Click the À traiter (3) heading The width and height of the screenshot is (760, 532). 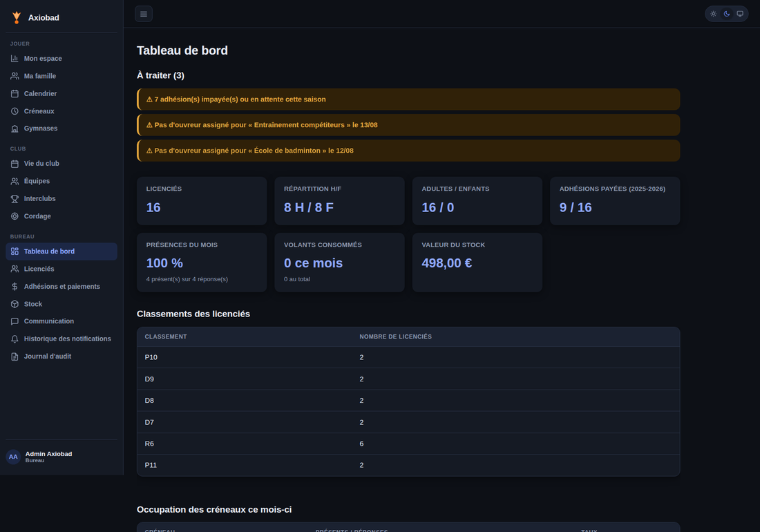(x=160, y=75)
